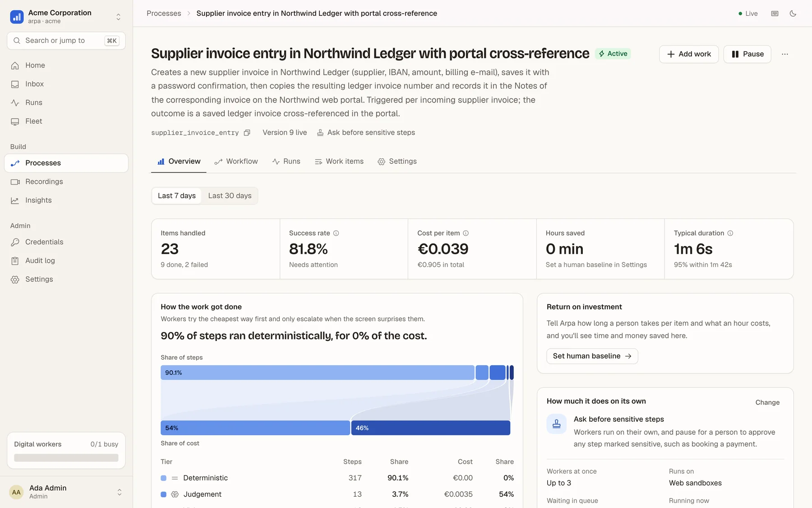Open Recordings in the sidebar
The width and height of the screenshot is (812, 508).
(x=66, y=182)
